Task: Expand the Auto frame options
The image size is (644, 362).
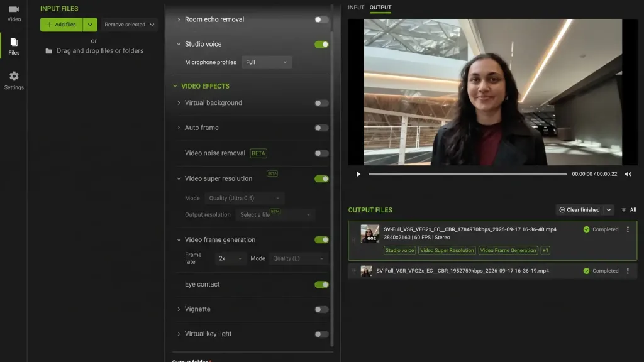Action: (x=179, y=128)
